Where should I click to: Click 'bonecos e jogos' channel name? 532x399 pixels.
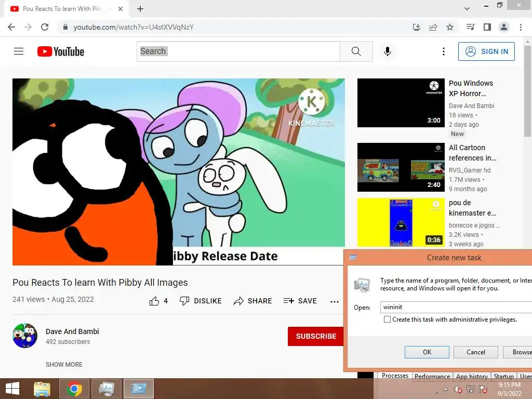[x=474, y=225]
